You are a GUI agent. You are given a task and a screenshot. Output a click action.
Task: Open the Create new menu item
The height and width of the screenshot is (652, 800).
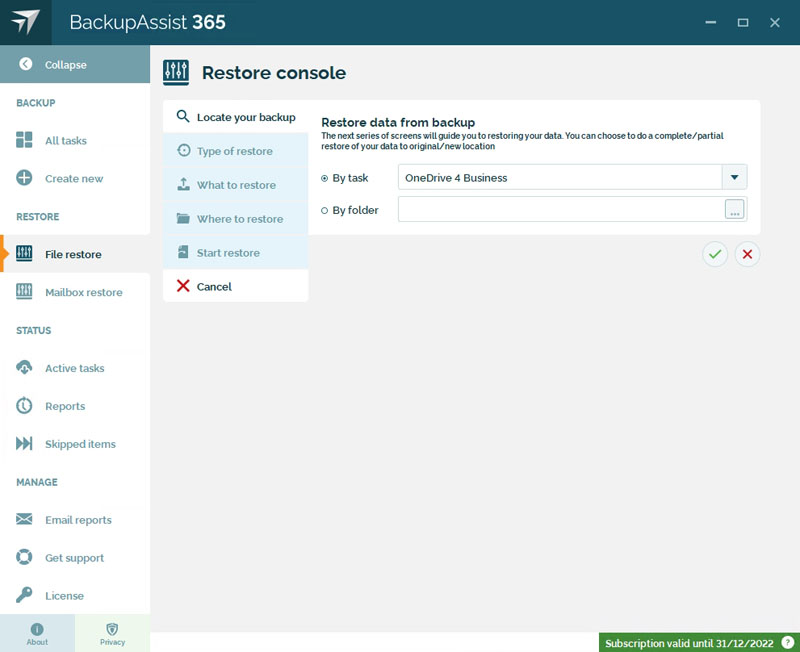pyautogui.click(x=75, y=179)
